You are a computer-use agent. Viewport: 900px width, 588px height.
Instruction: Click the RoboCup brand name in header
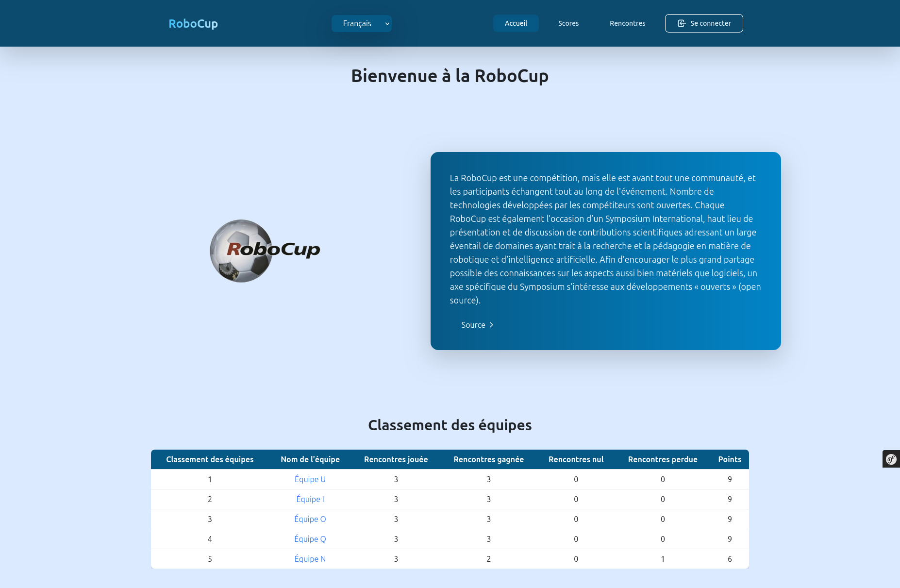click(x=193, y=23)
